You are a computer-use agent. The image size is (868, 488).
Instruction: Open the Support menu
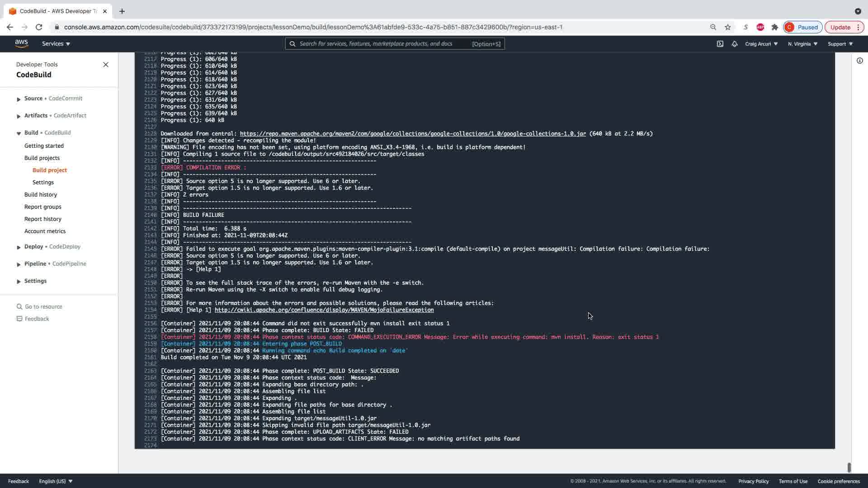coord(840,44)
